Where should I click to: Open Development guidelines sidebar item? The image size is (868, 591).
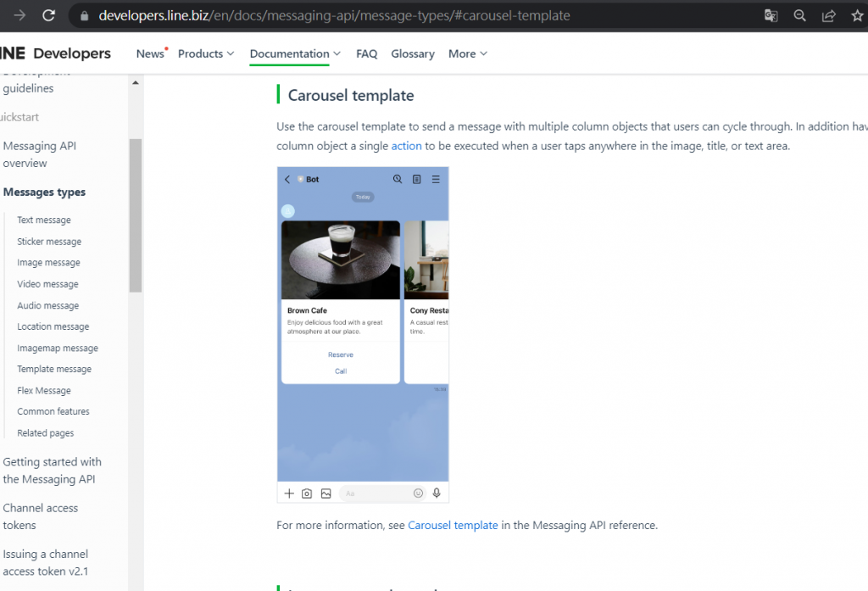(36, 81)
